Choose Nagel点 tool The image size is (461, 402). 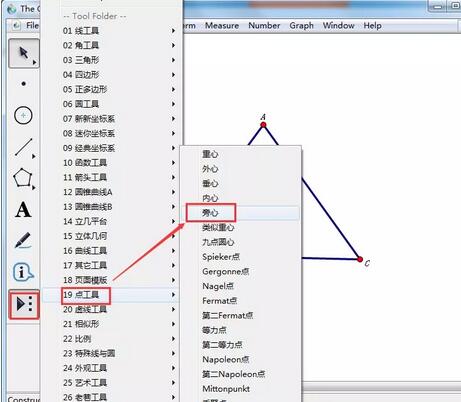[240, 286]
